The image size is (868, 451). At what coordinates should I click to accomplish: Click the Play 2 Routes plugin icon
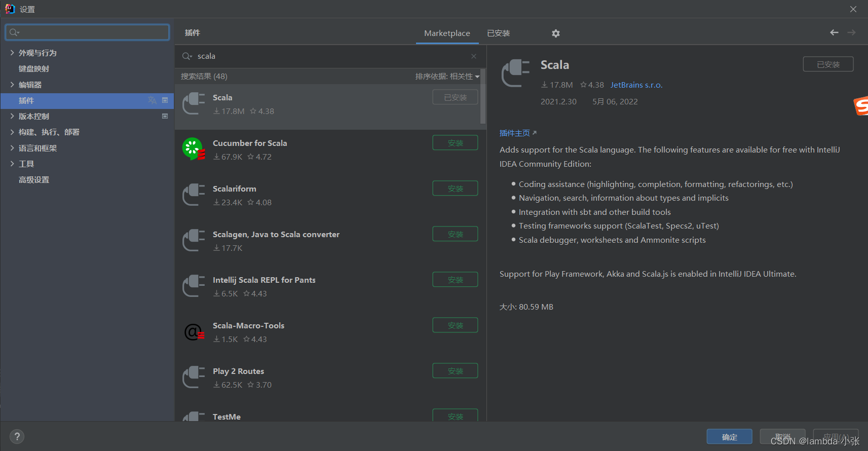[x=194, y=377]
